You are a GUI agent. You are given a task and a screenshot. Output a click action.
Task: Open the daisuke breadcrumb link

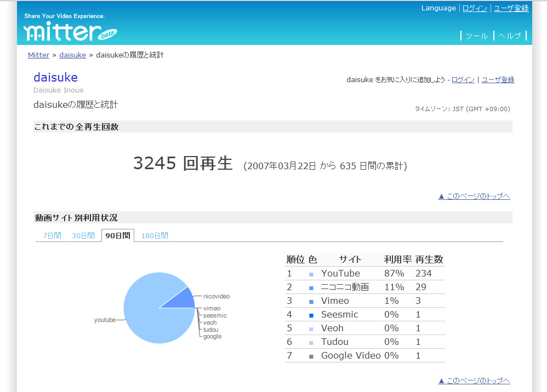tap(72, 55)
